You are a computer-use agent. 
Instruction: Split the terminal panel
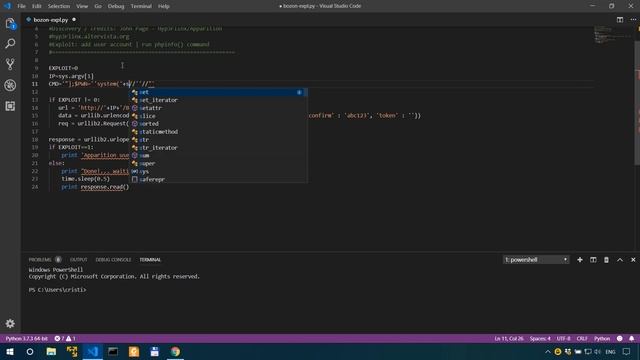point(593,260)
